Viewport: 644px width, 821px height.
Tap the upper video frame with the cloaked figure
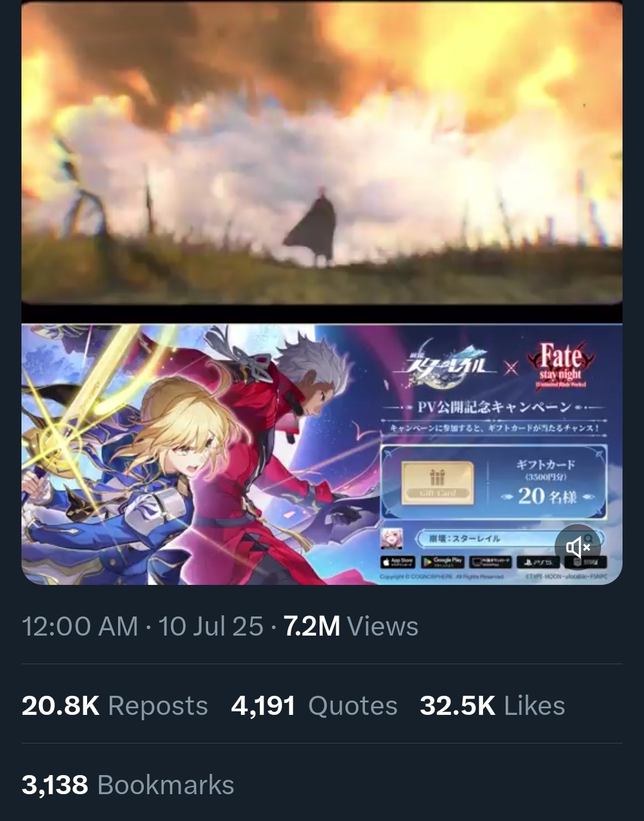(322, 153)
